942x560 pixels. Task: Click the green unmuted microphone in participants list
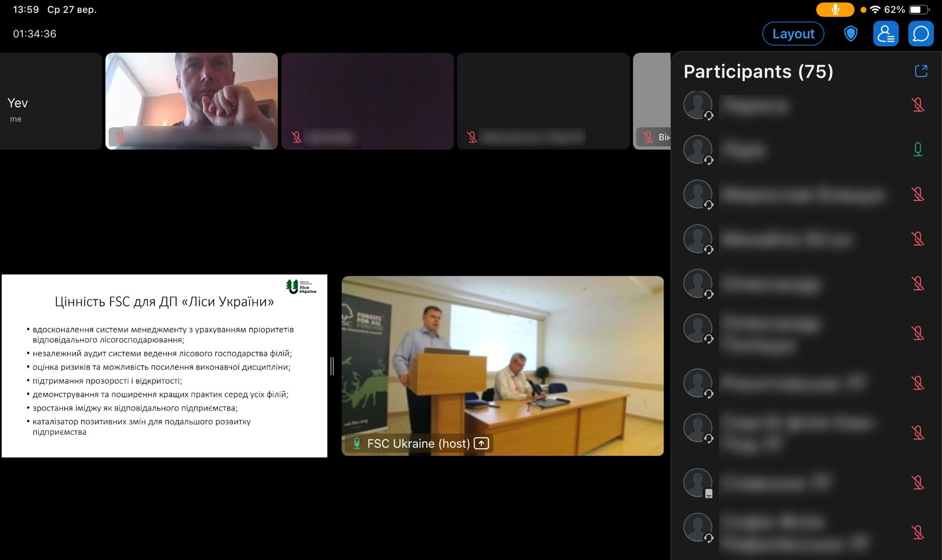[x=918, y=149]
